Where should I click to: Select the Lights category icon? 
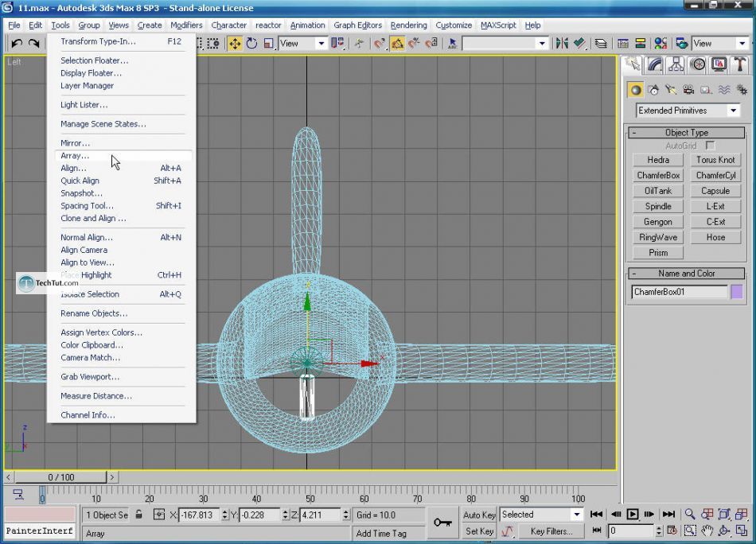tap(671, 90)
